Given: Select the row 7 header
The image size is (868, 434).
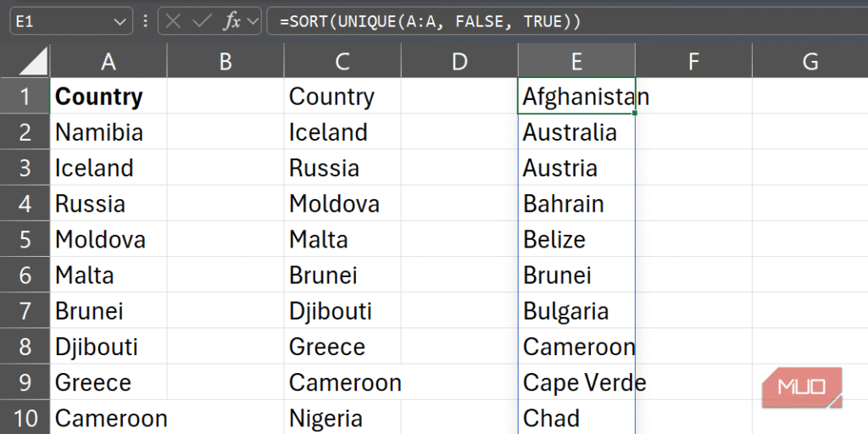Looking at the screenshot, I should 25,310.
